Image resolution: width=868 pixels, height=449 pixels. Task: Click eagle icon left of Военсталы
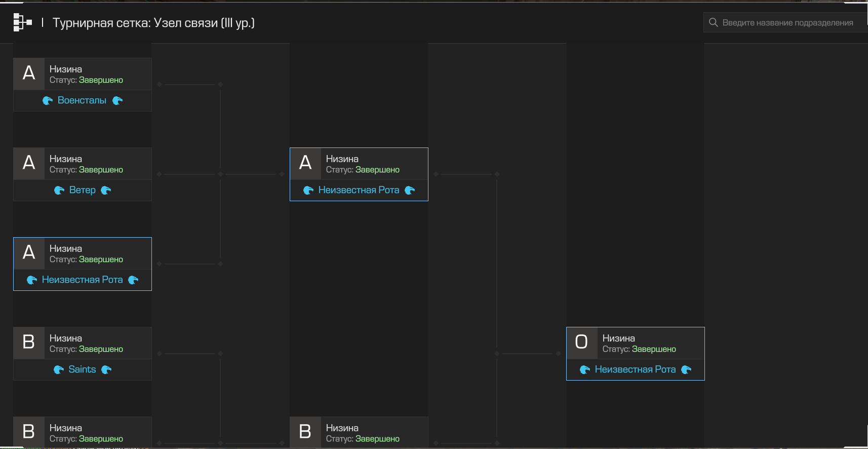click(x=48, y=101)
